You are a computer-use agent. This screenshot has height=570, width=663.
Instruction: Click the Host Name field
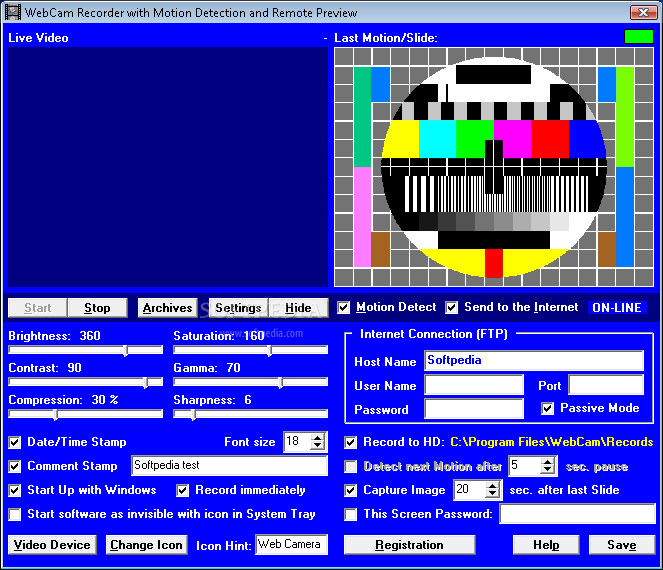534,361
